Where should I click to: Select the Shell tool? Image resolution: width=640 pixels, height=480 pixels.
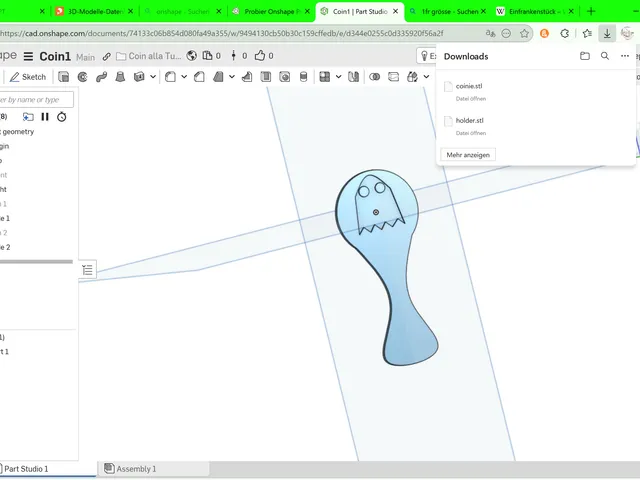[x=266, y=77]
